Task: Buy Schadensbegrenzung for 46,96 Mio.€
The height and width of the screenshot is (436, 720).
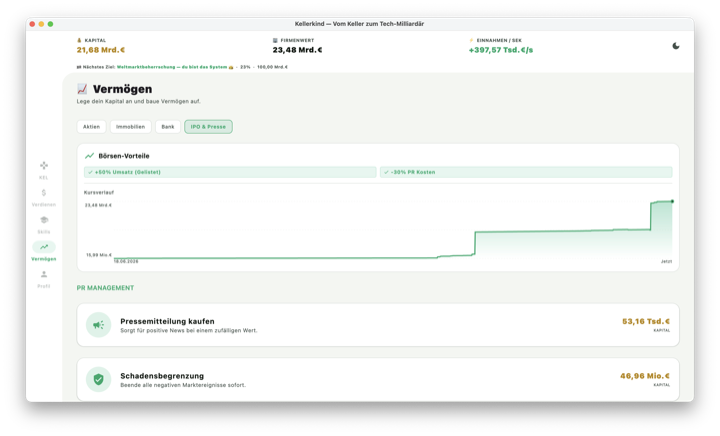Action: coord(644,376)
